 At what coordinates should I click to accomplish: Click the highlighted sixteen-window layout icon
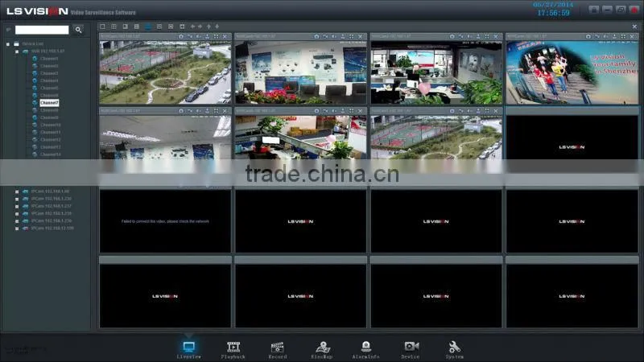148,27
